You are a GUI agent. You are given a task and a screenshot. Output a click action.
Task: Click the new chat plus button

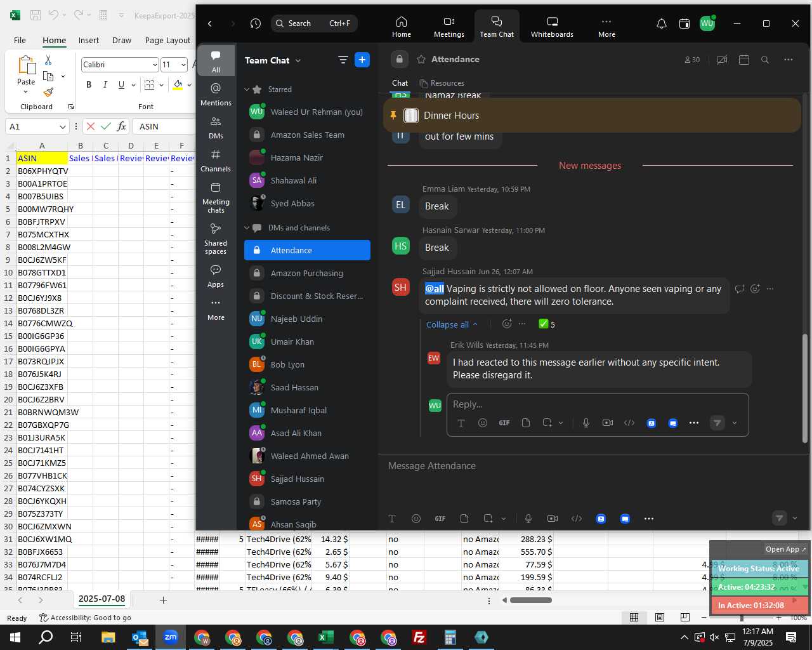coord(362,60)
